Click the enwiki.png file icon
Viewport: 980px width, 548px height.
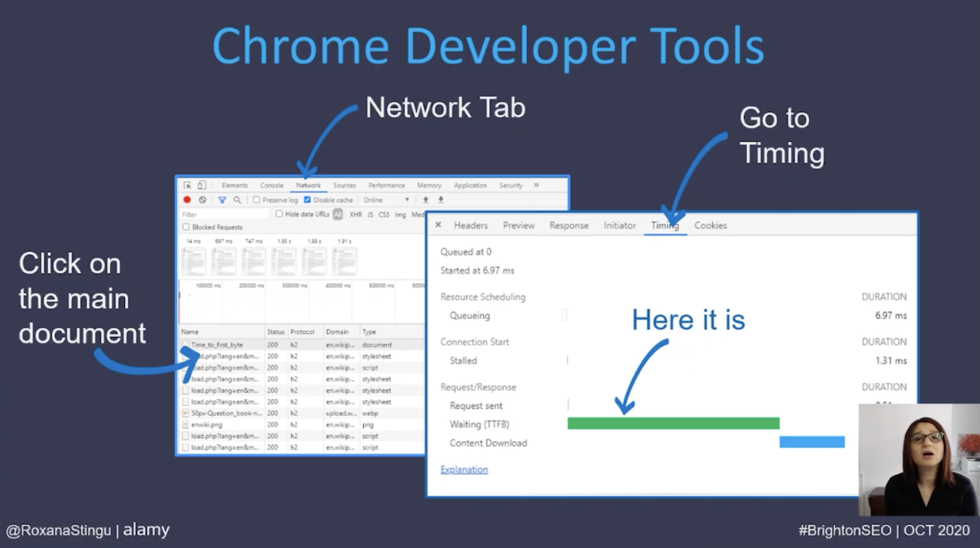point(186,424)
